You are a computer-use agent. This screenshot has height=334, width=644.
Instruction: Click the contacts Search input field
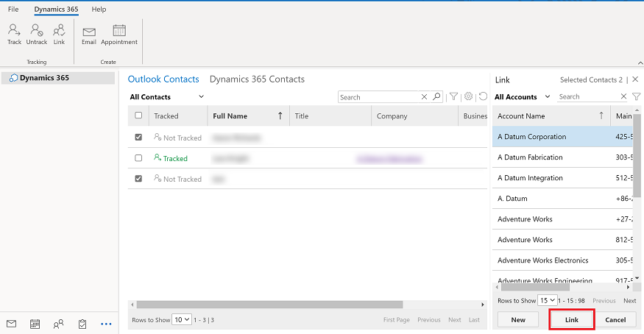pos(379,97)
